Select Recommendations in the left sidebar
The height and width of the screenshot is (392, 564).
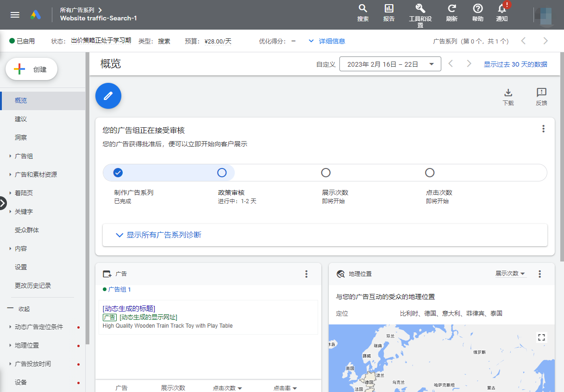[21, 119]
